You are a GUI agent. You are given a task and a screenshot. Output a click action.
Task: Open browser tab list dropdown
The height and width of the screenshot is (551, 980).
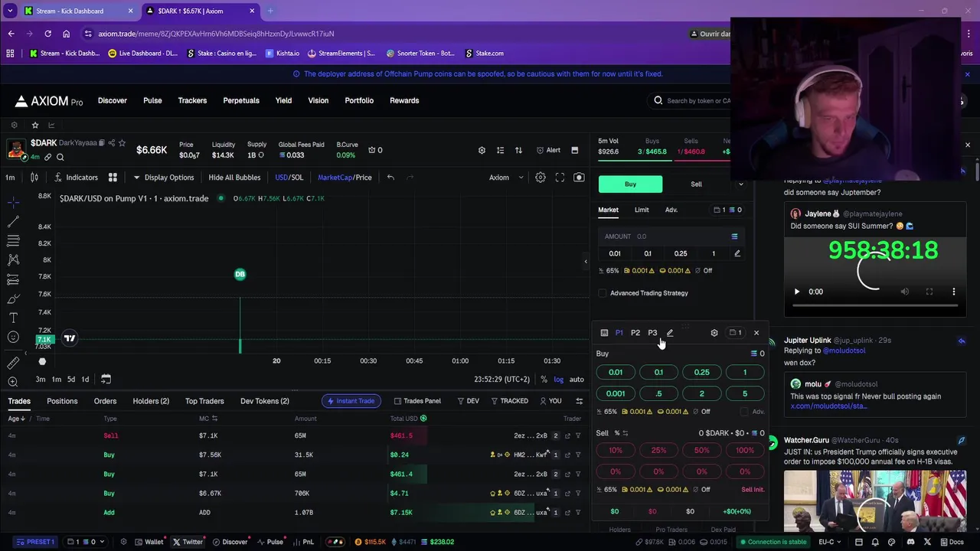10,11
